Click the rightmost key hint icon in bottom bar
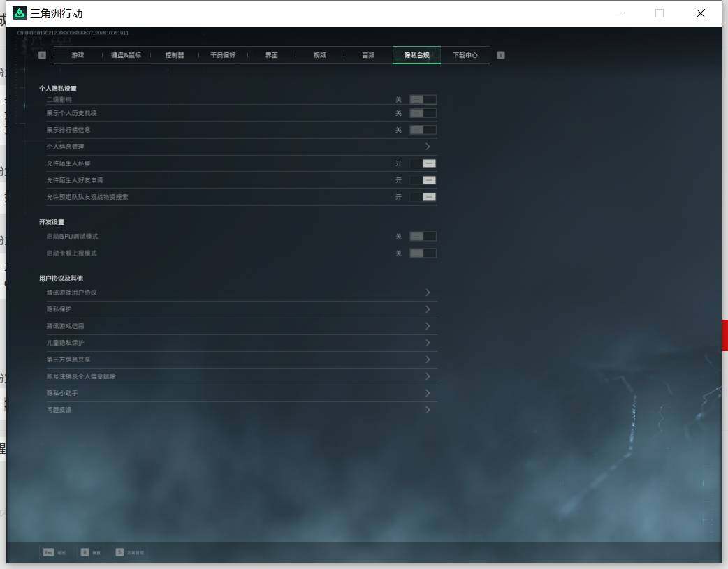 click(x=119, y=552)
